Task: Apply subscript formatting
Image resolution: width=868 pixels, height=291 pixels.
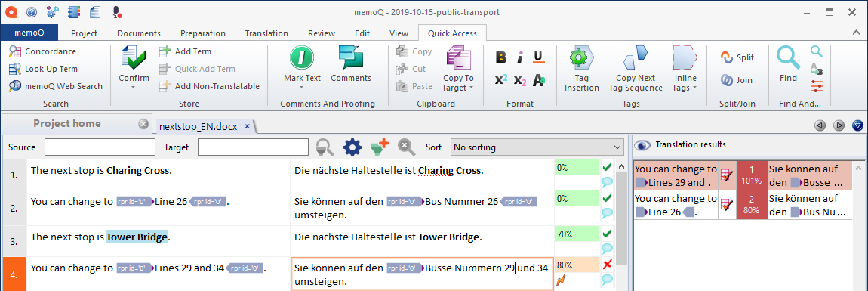Action: (520, 80)
